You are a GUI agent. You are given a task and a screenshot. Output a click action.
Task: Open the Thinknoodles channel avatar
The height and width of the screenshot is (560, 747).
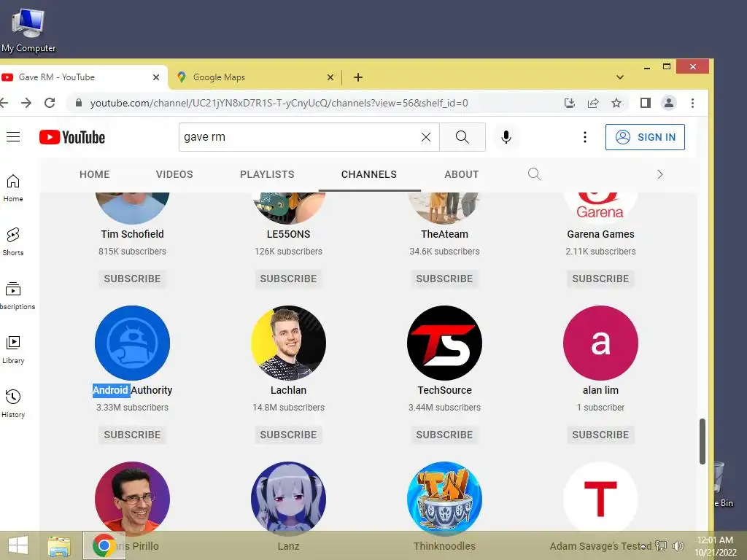click(x=444, y=497)
